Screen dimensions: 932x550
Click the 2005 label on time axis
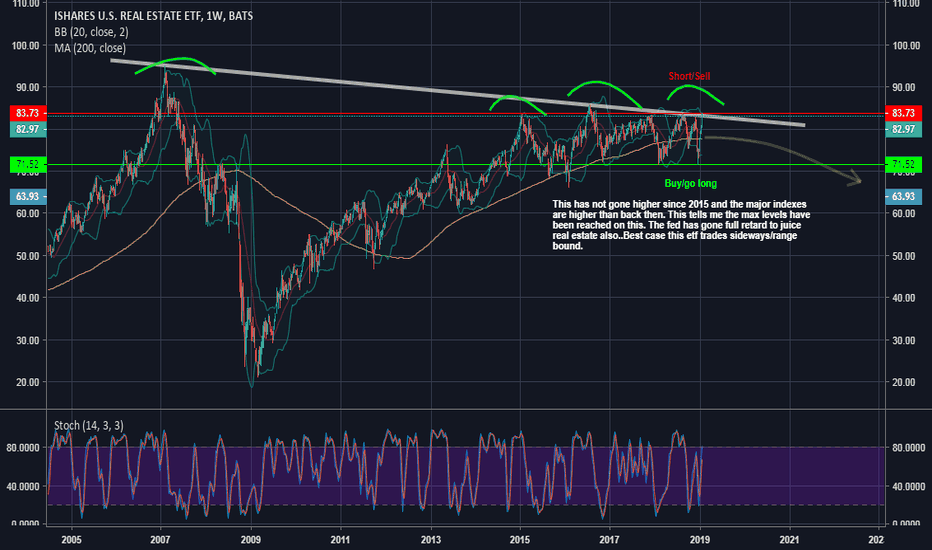[x=71, y=540]
